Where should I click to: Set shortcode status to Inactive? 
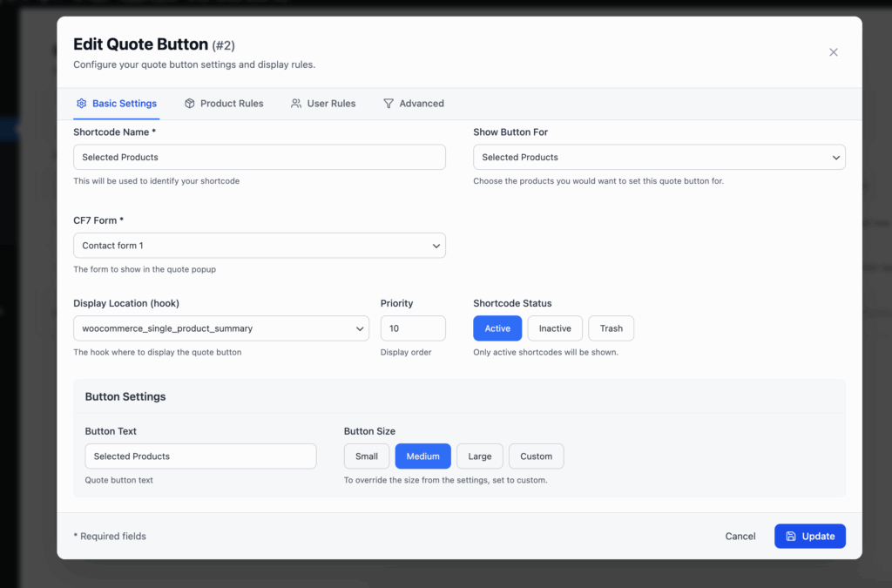pos(555,328)
